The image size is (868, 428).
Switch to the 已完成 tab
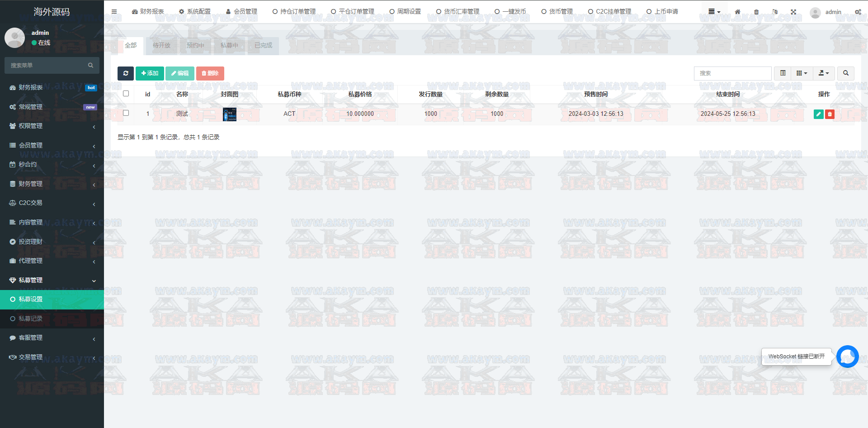click(x=263, y=46)
